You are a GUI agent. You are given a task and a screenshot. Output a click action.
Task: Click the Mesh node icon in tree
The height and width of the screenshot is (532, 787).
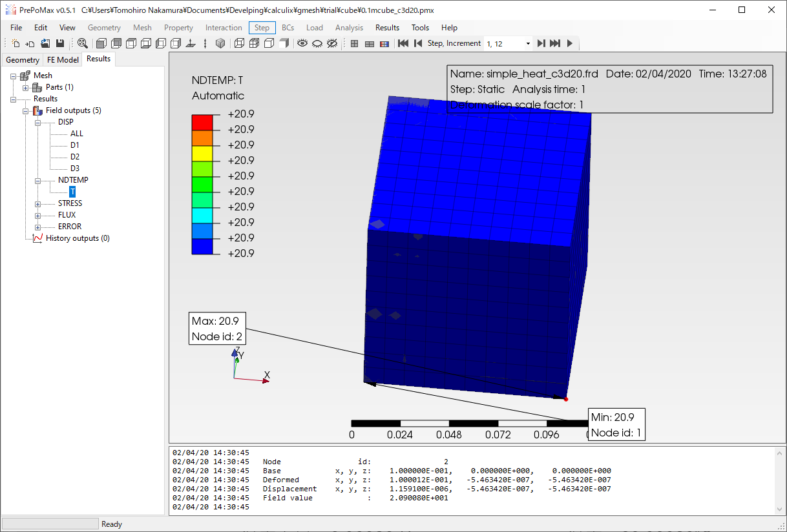coord(25,76)
